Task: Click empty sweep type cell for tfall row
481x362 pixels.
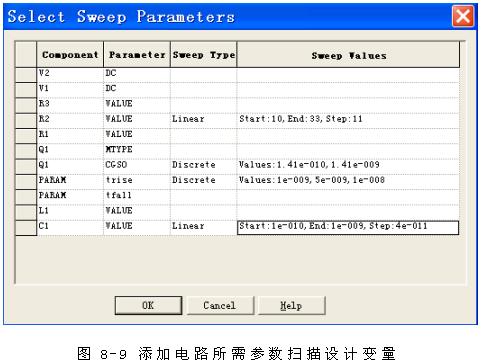Action: tap(204, 196)
